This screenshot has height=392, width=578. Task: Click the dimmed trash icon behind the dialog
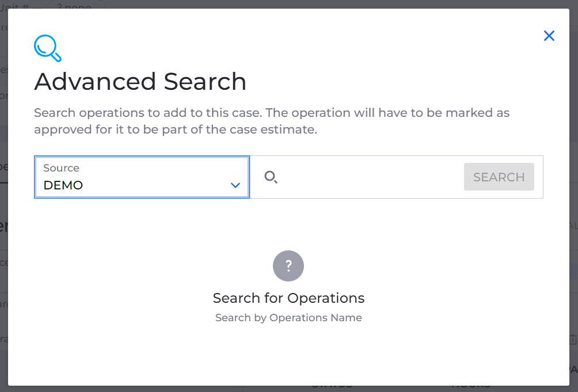573,339
